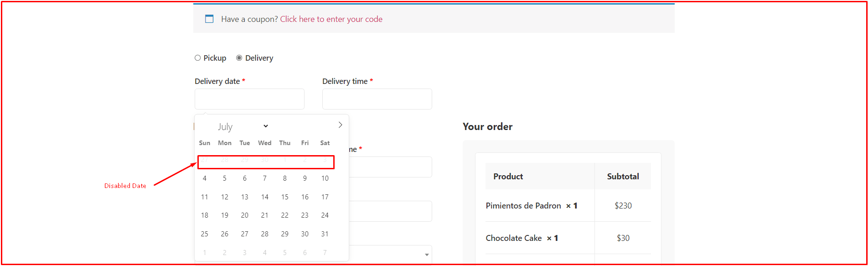Viewport: 868px width, 266px height.
Task: Pick July 7 under Wed column
Action: [x=265, y=178]
